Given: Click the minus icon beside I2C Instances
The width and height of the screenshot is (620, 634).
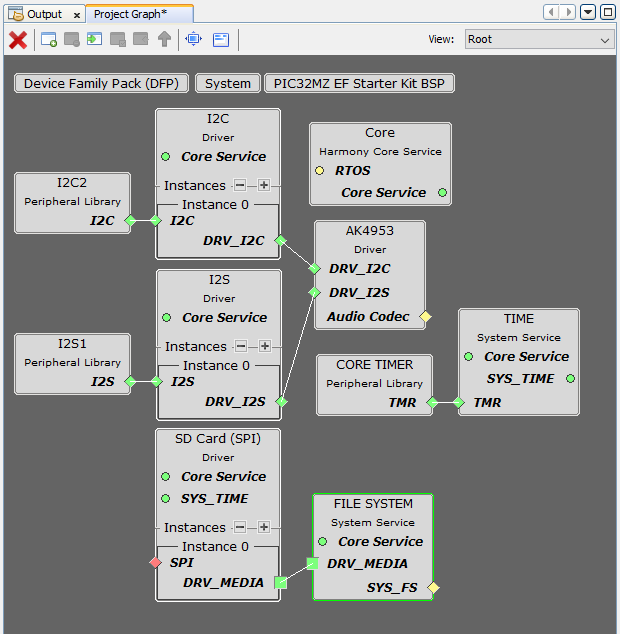Looking at the screenshot, I should click(x=241, y=185).
